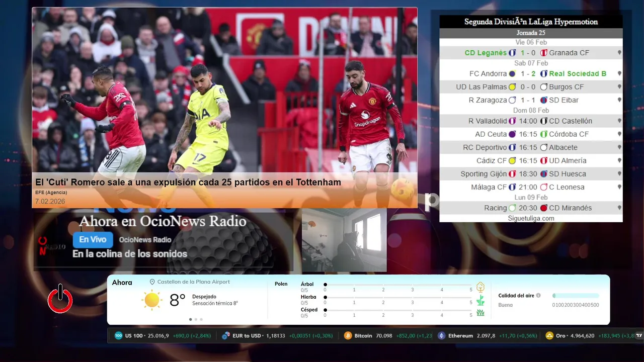Click the EUR to USD rate 1,18133

pyautogui.click(x=275, y=336)
